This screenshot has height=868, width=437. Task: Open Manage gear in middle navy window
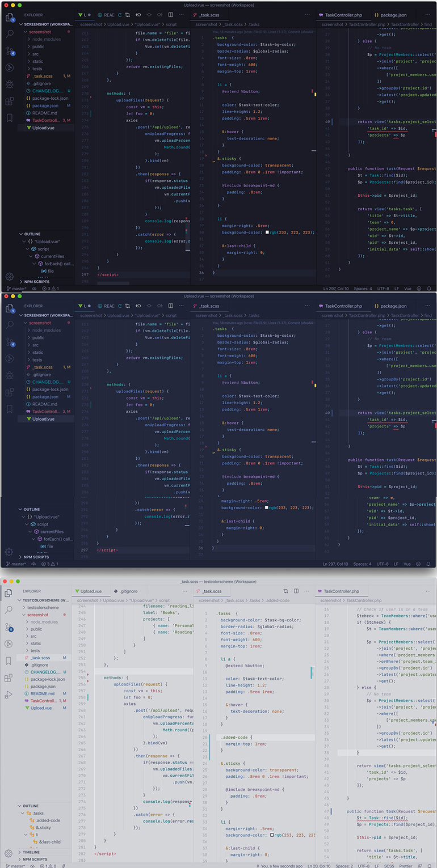click(9, 552)
